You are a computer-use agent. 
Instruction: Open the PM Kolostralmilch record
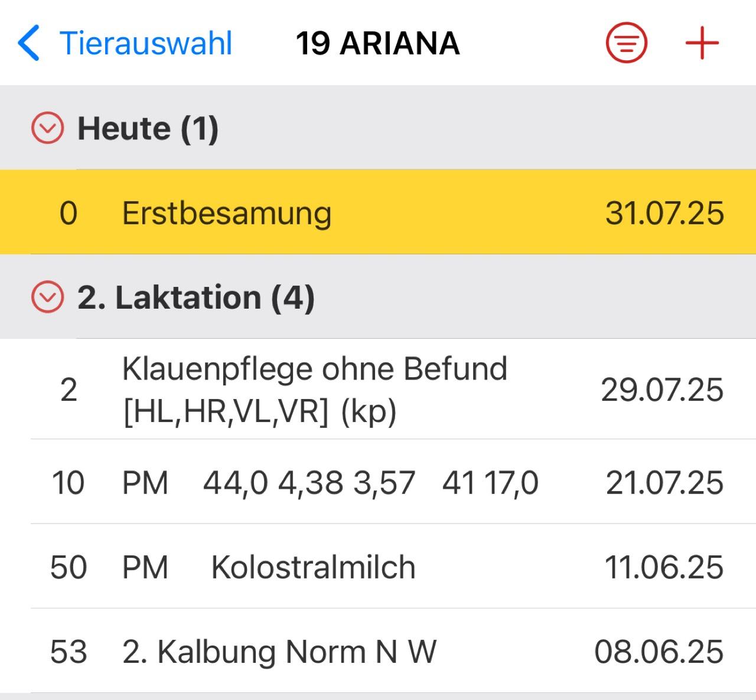tap(378, 567)
